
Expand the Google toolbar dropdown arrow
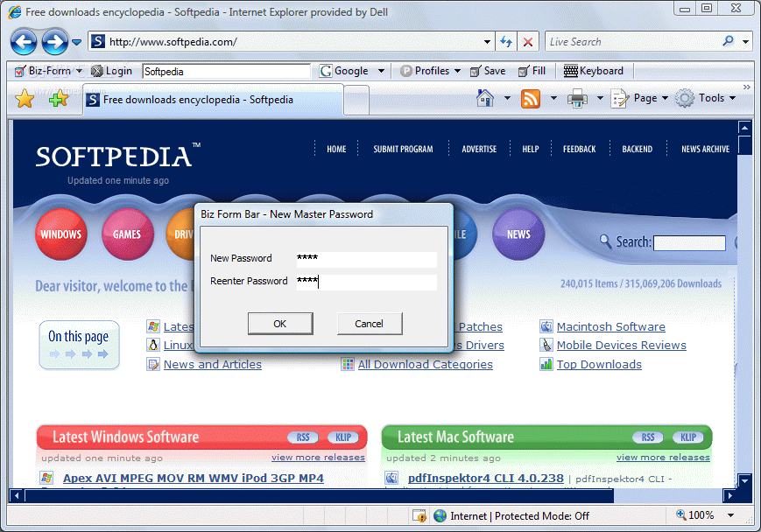pos(382,71)
